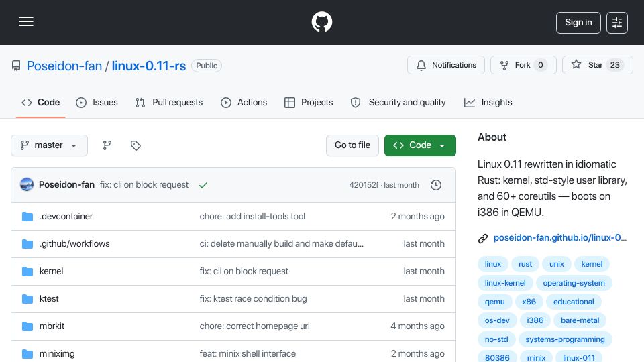
Task: Select the 'educational' topic tag
Action: [574, 302]
